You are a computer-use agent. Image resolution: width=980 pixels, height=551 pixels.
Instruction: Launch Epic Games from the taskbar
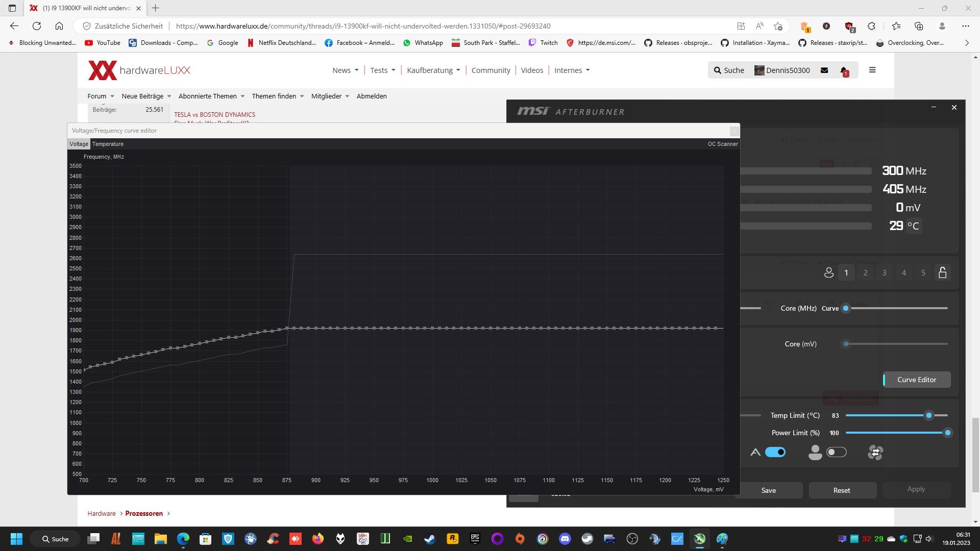(475, 539)
